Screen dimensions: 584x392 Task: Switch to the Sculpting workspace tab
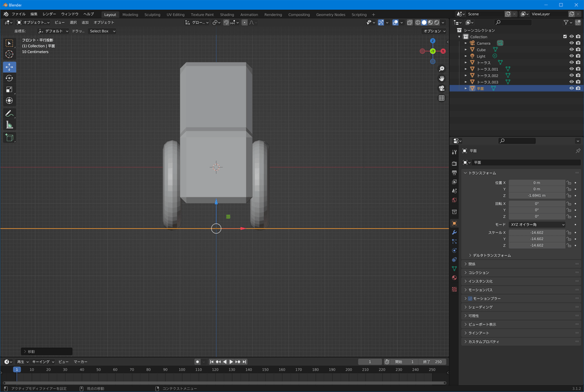coord(152,14)
